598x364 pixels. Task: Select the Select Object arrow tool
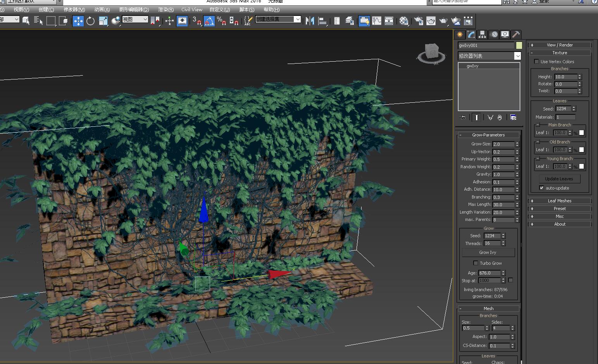coord(26,21)
